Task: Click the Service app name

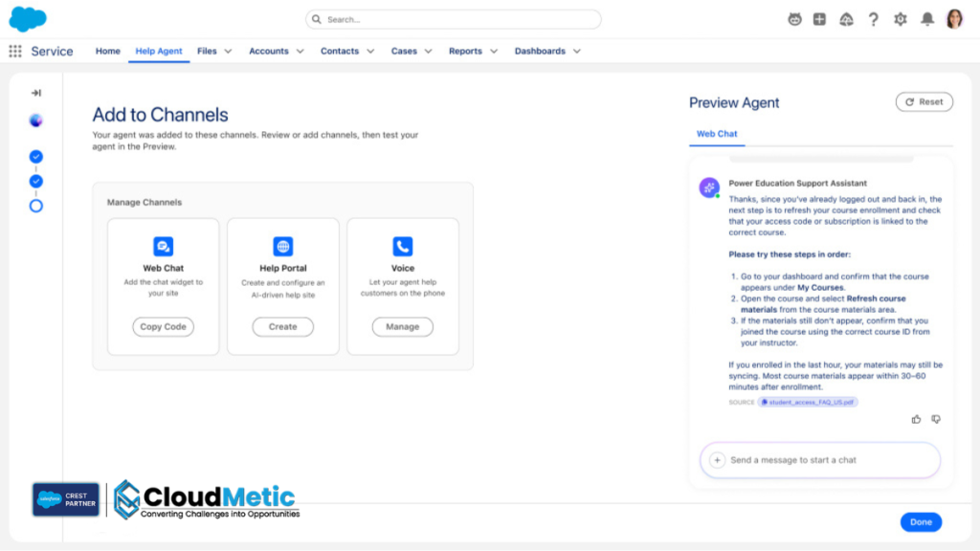Action: click(x=52, y=52)
